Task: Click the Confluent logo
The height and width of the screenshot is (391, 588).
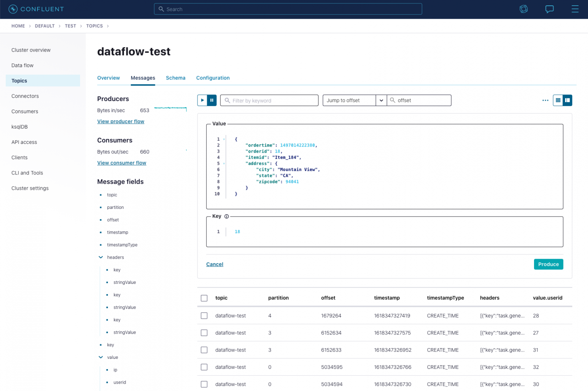Action: coord(36,9)
